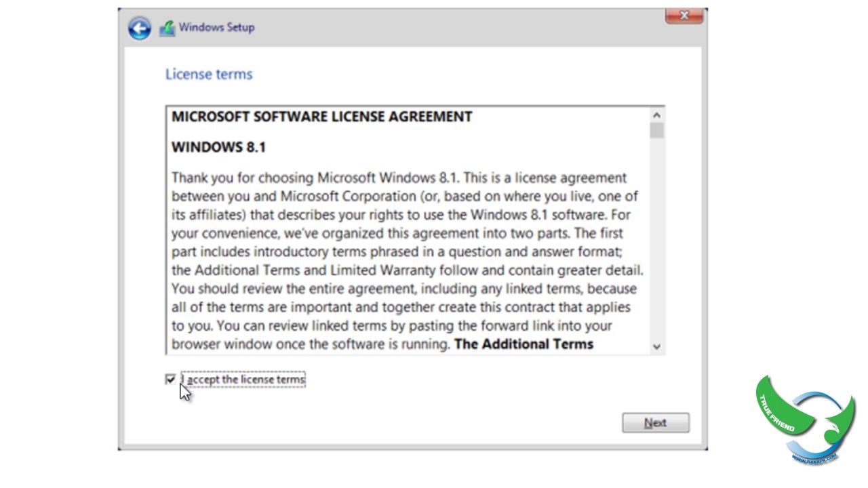The image size is (868, 488).
Task: Close the Windows Setup dialog
Action: [x=684, y=16]
